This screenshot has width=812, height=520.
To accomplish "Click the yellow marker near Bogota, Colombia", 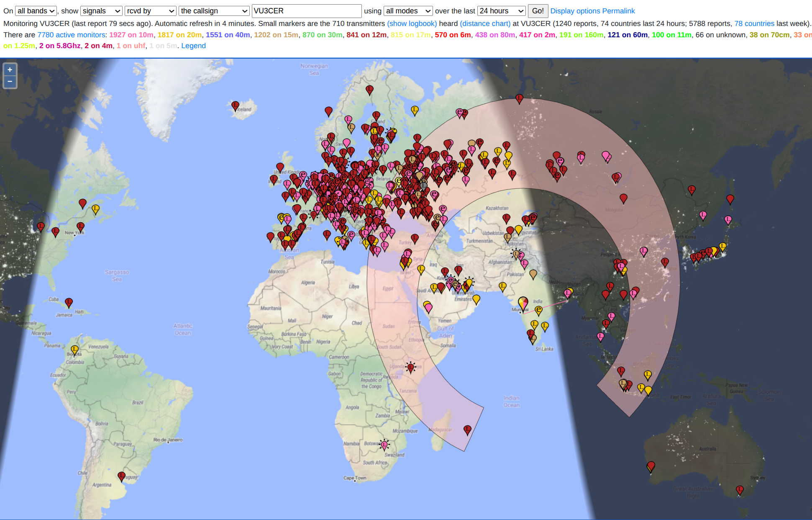I will (x=74, y=349).
